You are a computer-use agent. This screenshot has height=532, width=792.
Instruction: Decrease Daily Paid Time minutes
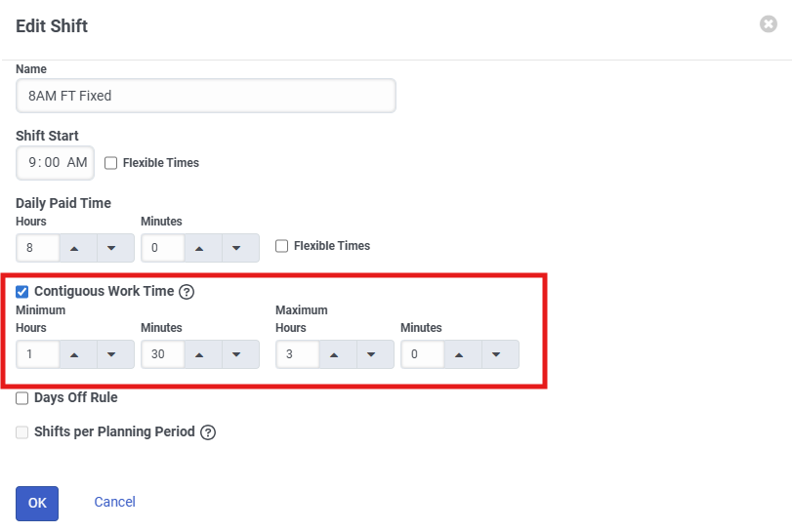(237, 248)
